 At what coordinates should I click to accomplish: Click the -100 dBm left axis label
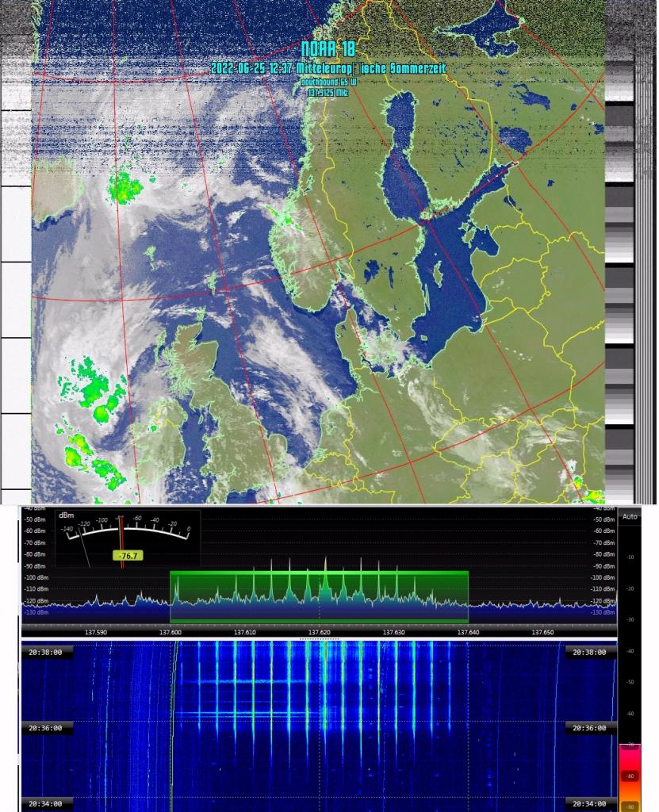click(36, 577)
